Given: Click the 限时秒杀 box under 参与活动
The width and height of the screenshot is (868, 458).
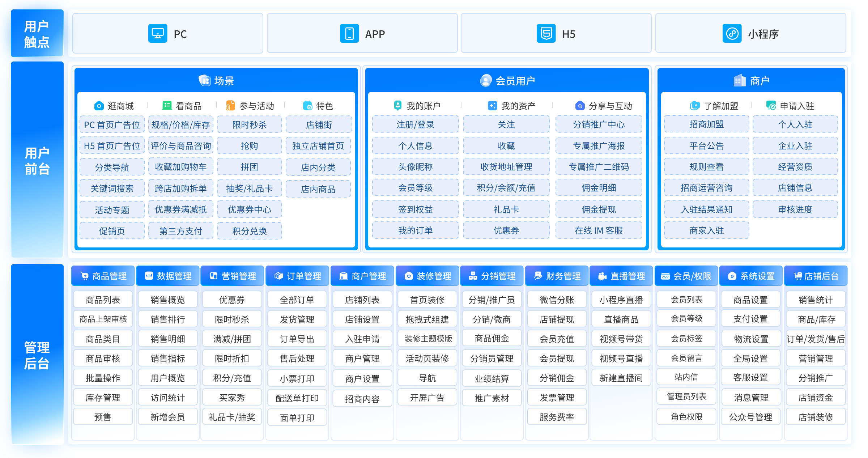Looking at the screenshot, I should 250,125.
